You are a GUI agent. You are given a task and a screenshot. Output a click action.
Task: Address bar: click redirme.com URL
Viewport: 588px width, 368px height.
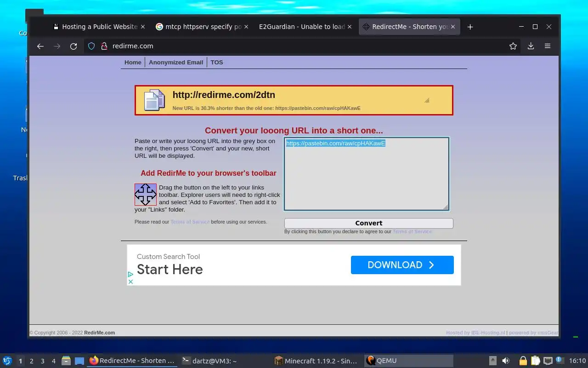[x=133, y=46]
